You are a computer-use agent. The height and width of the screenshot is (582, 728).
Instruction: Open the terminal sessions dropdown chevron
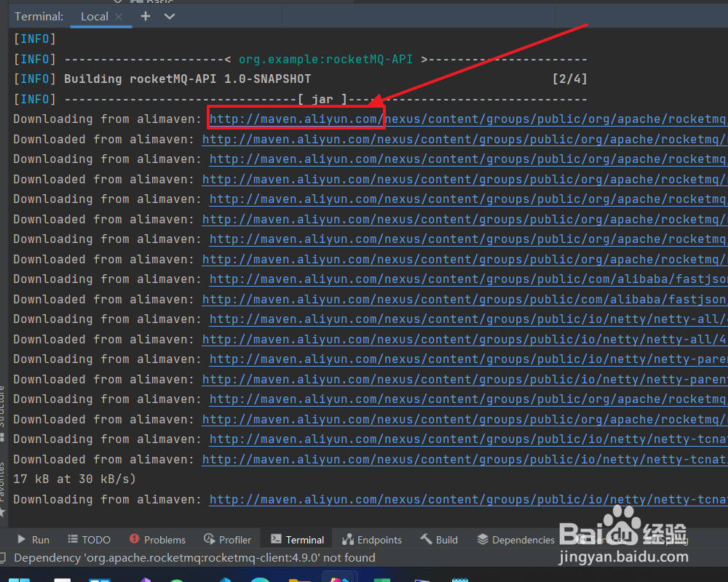170,16
